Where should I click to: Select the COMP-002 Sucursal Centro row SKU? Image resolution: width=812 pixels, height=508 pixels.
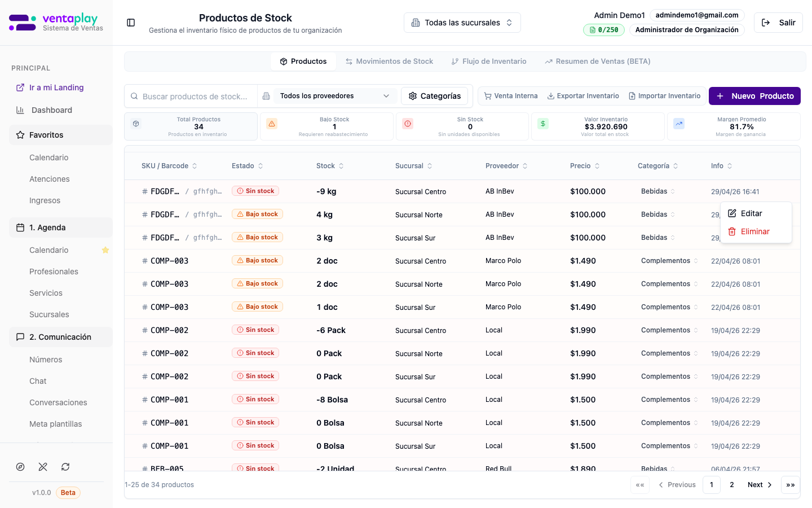pyautogui.click(x=169, y=330)
